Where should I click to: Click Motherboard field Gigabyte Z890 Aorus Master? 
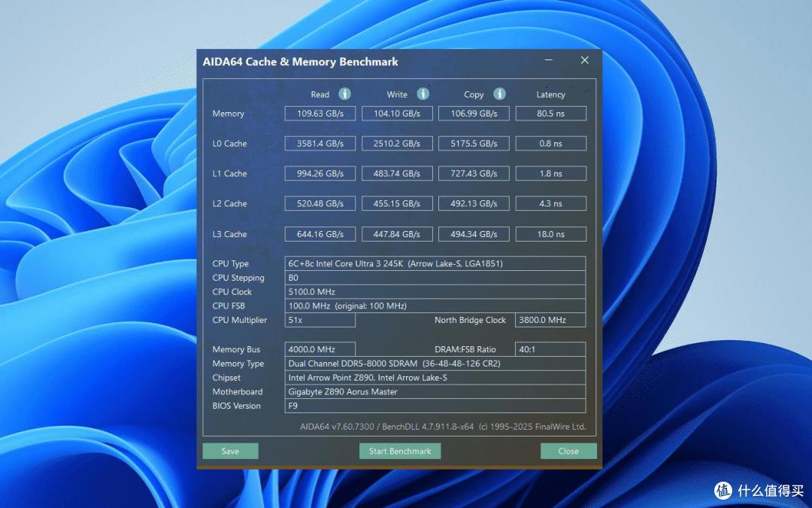coord(435,391)
